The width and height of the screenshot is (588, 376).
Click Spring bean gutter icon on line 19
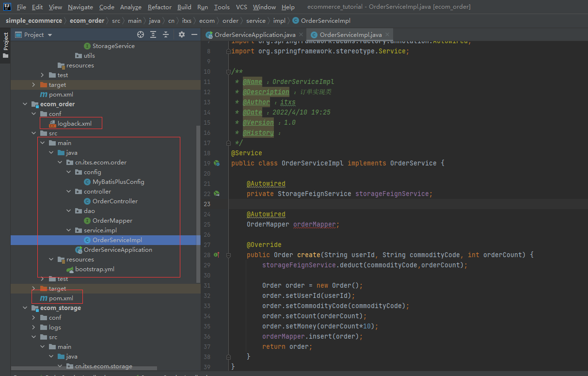217,163
